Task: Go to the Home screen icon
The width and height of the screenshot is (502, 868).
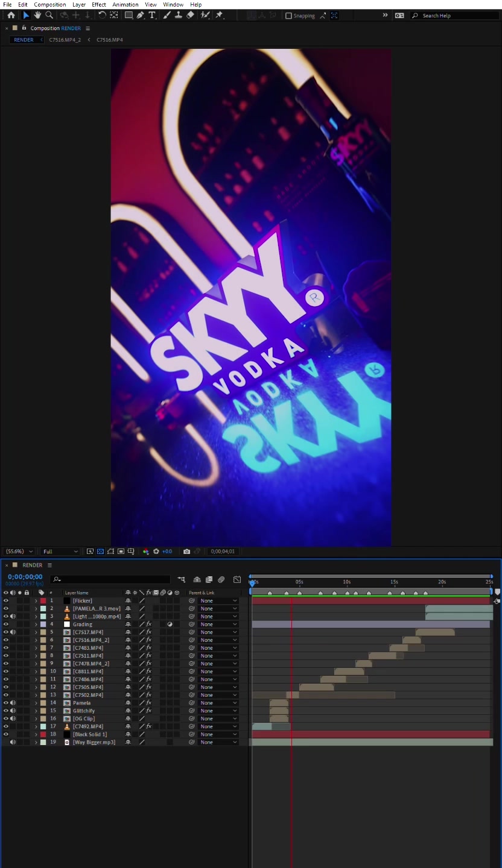Action: click(x=11, y=15)
